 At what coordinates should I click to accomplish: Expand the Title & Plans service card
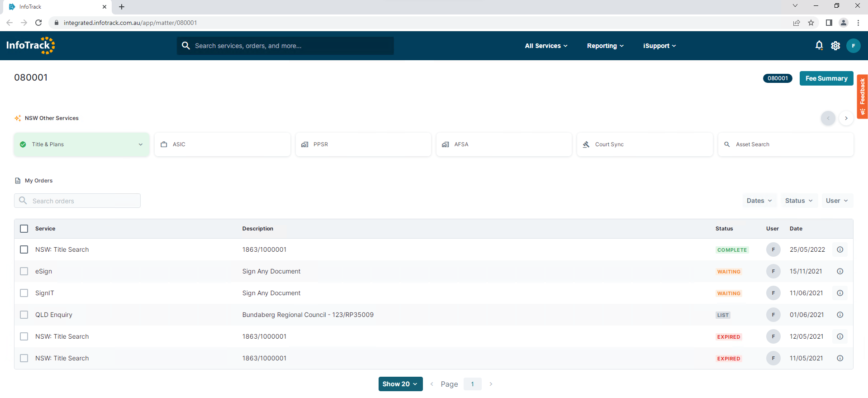tap(82, 144)
